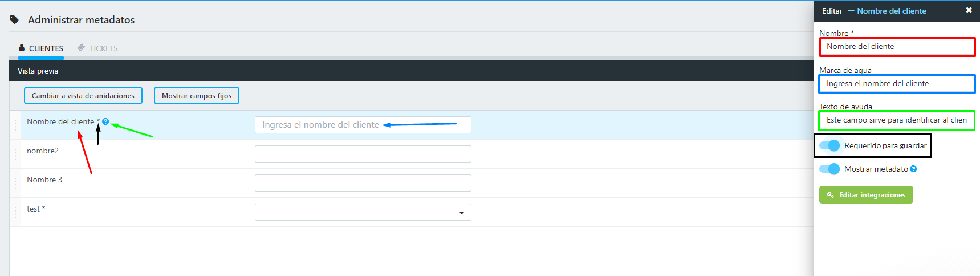Click the person icon on CLIENTES tab

22,48
